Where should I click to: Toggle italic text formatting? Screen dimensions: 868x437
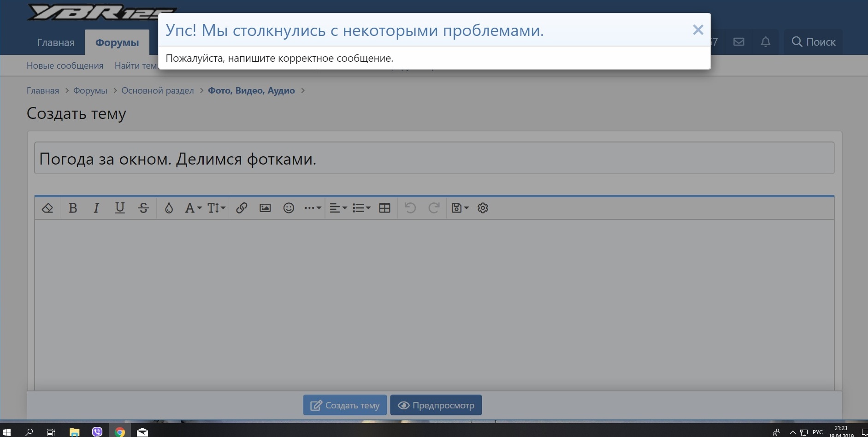click(x=96, y=208)
